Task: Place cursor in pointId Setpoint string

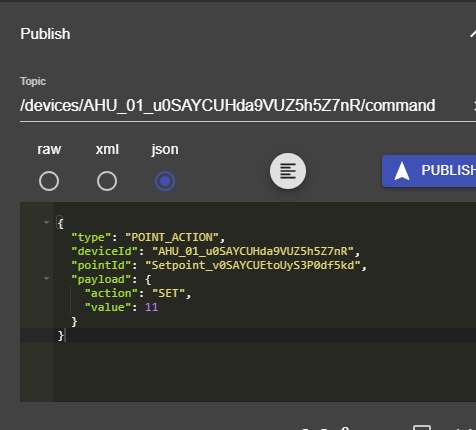Action: (x=253, y=265)
